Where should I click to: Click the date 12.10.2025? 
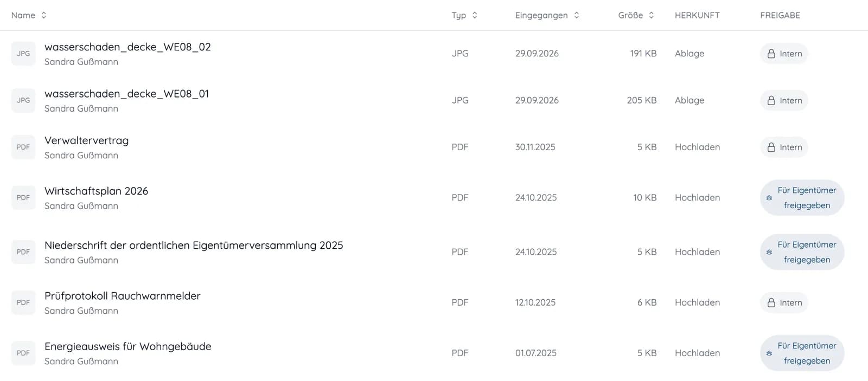coord(535,302)
